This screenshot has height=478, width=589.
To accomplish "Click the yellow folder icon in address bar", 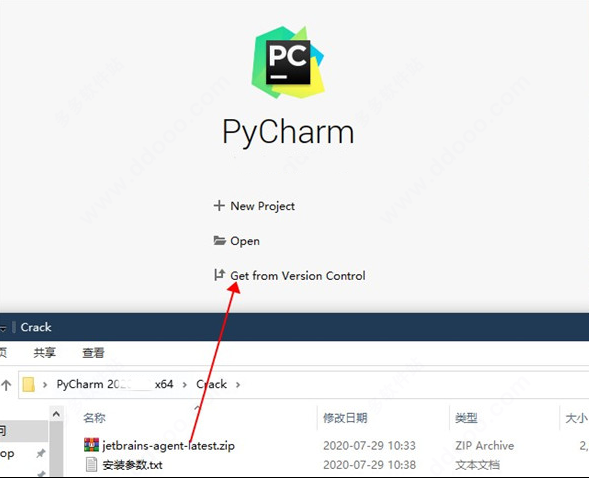I will pyautogui.click(x=29, y=385).
